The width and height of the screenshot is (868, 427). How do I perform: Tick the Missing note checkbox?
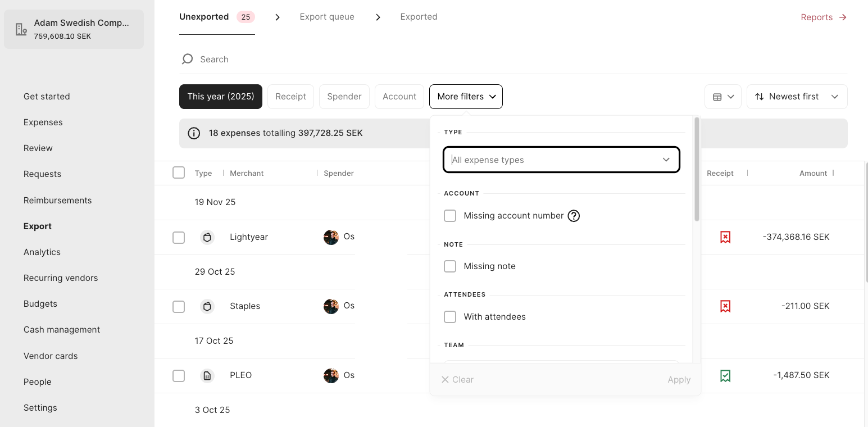[x=450, y=266]
